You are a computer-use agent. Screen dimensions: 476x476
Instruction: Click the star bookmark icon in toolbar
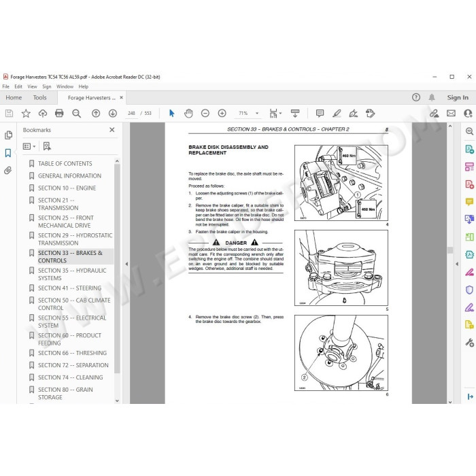pos(26,114)
